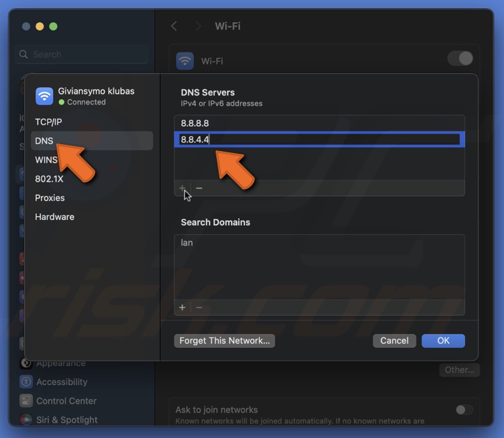Open Siri & Spotlight icon in sidebar
Screen dimensions: 504x438
(26, 420)
